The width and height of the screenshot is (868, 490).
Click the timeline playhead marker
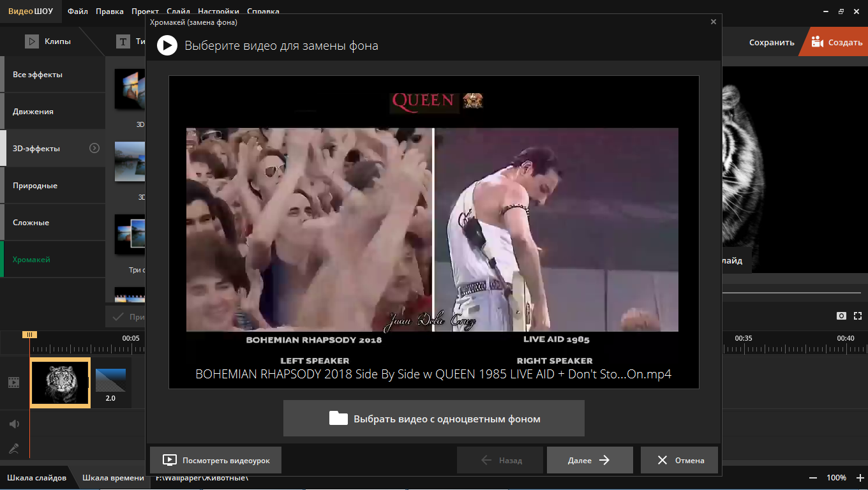coord(29,334)
